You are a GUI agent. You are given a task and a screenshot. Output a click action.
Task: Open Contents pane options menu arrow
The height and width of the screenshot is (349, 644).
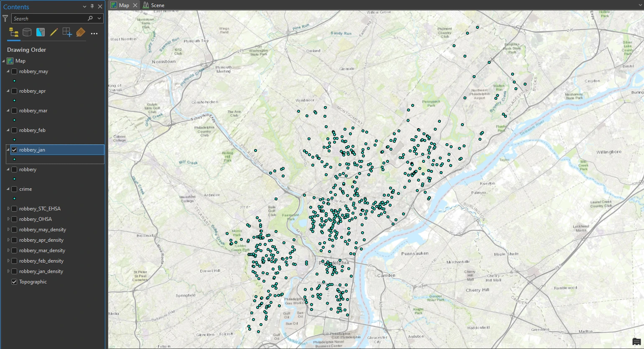coord(85,7)
